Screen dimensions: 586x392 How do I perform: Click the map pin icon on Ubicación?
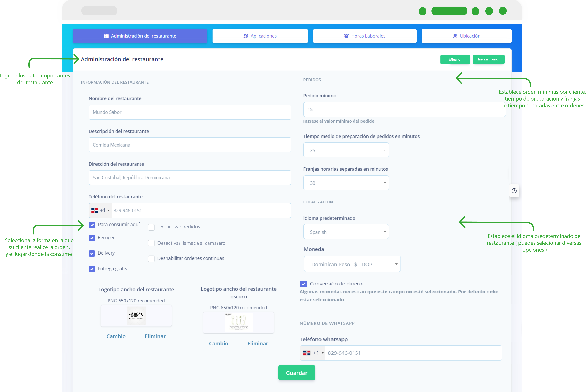[455, 36]
